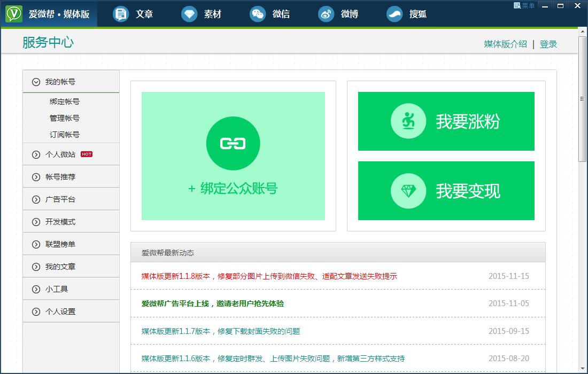
Task: Open the 媒体版更新1.1.8版本 news item
Action: [269, 276]
